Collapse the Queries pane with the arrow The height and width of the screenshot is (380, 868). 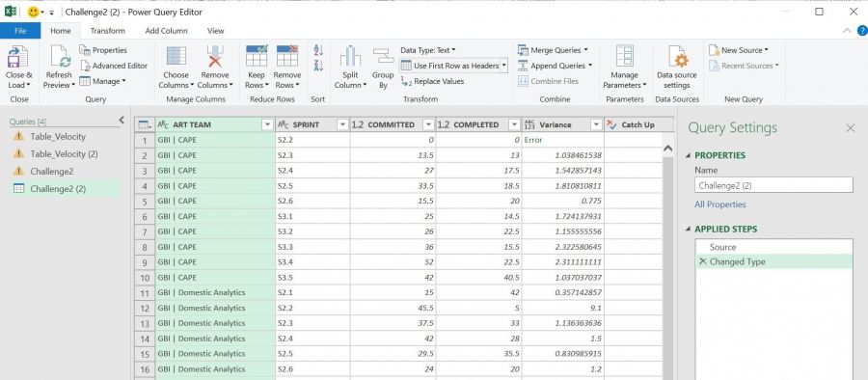[x=122, y=121]
